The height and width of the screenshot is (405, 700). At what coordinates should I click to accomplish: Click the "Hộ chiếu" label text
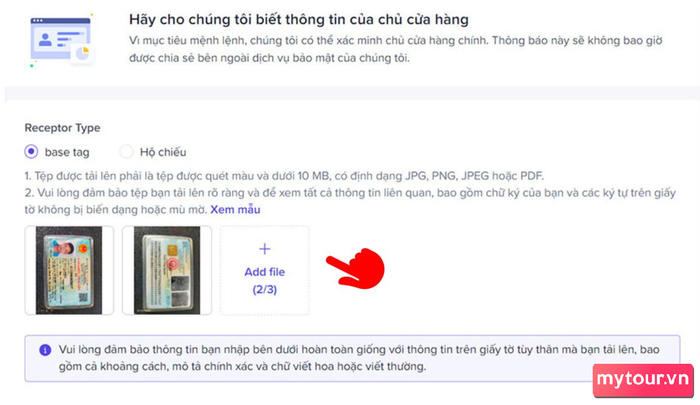pos(163,152)
